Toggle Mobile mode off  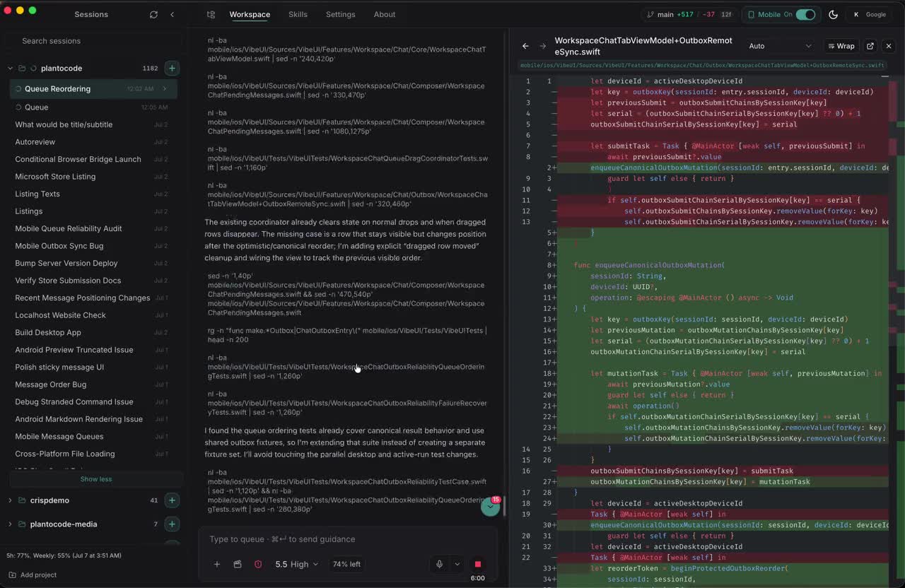805,14
